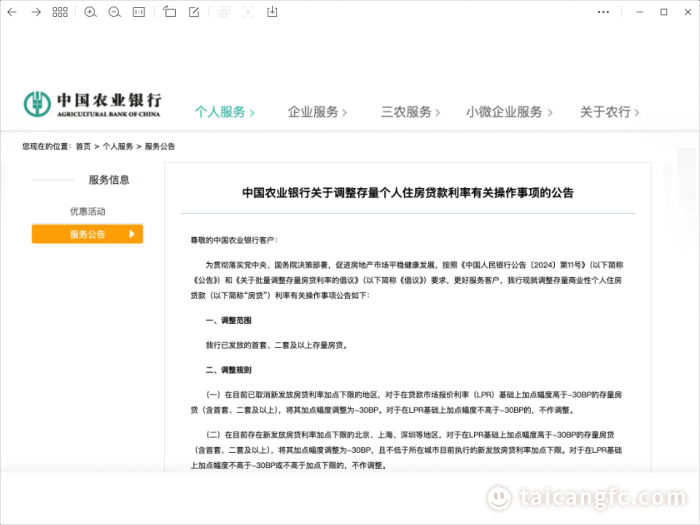The image size is (700, 525).
Task: Click the heading 二、调整规则
Action: [x=229, y=370]
